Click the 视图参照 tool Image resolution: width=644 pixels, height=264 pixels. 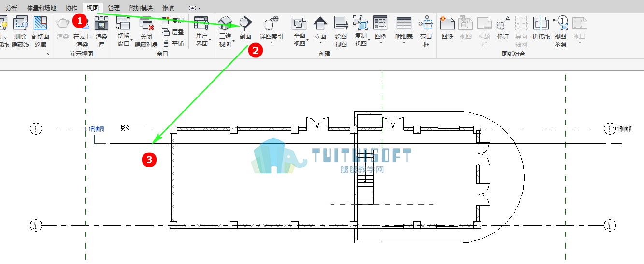pos(560,31)
